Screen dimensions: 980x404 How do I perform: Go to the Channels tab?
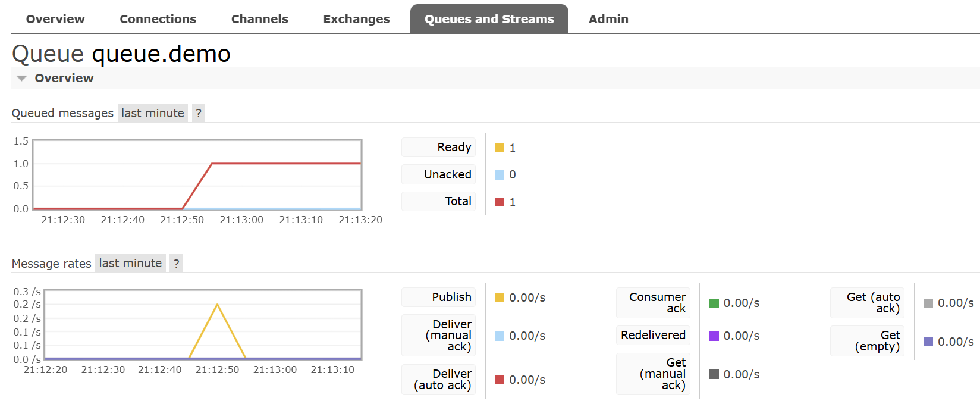[259, 19]
